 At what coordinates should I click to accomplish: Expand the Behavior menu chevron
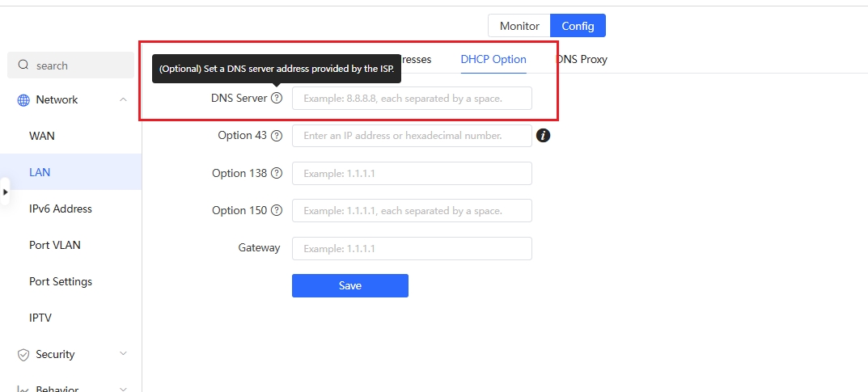point(123,389)
